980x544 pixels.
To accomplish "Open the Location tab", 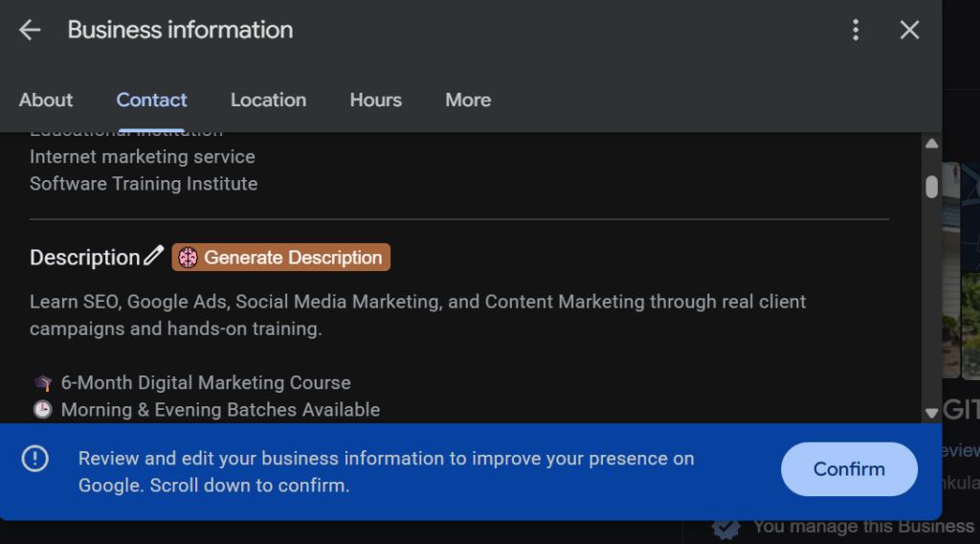I will pyautogui.click(x=268, y=100).
